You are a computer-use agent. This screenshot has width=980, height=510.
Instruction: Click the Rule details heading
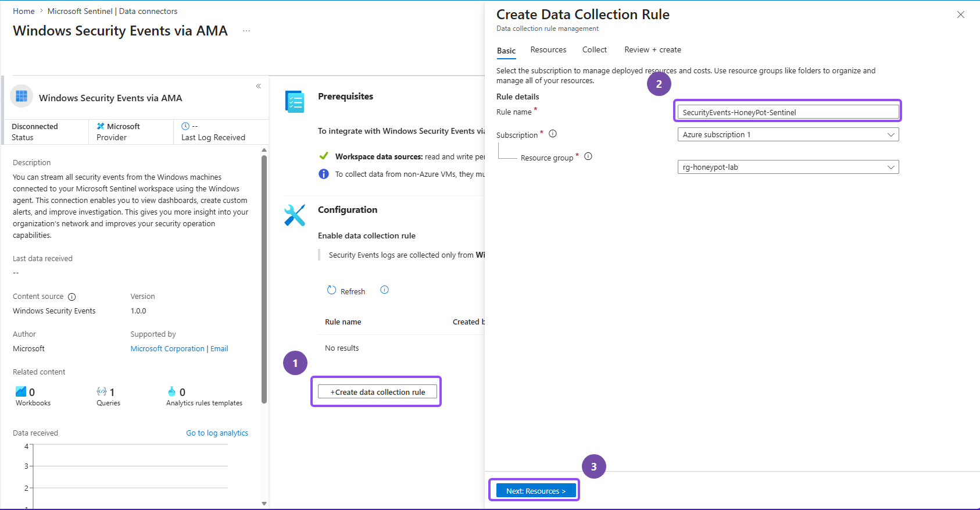point(518,97)
